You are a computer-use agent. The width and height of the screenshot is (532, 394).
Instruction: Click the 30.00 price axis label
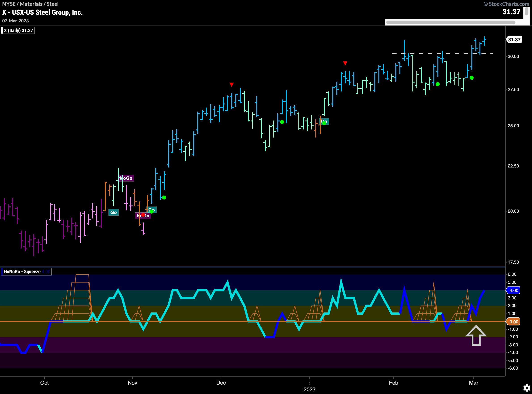[513, 57]
